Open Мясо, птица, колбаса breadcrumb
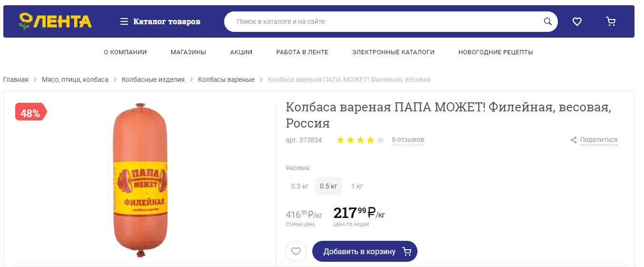 click(75, 79)
